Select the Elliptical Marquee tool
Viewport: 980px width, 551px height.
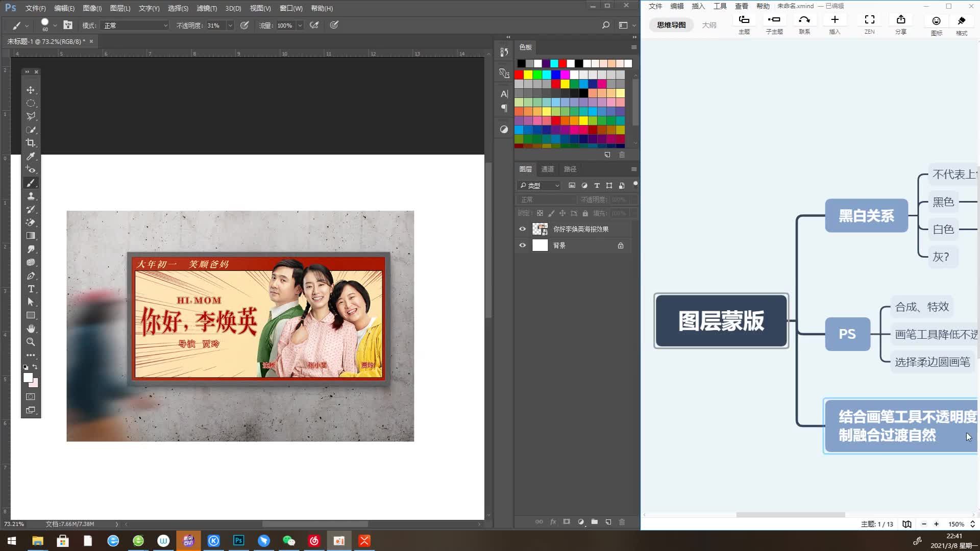31,103
